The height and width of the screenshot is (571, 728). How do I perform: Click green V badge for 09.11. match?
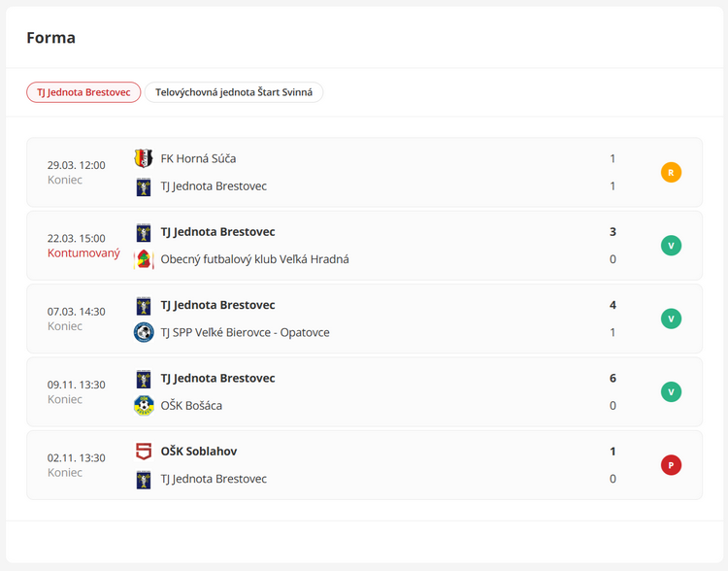671,391
